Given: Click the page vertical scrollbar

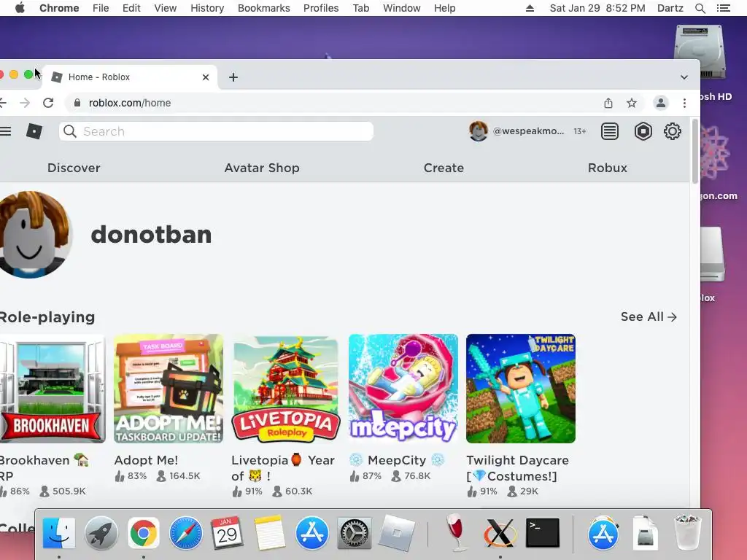Looking at the screenshot, I should click(695, 151).
